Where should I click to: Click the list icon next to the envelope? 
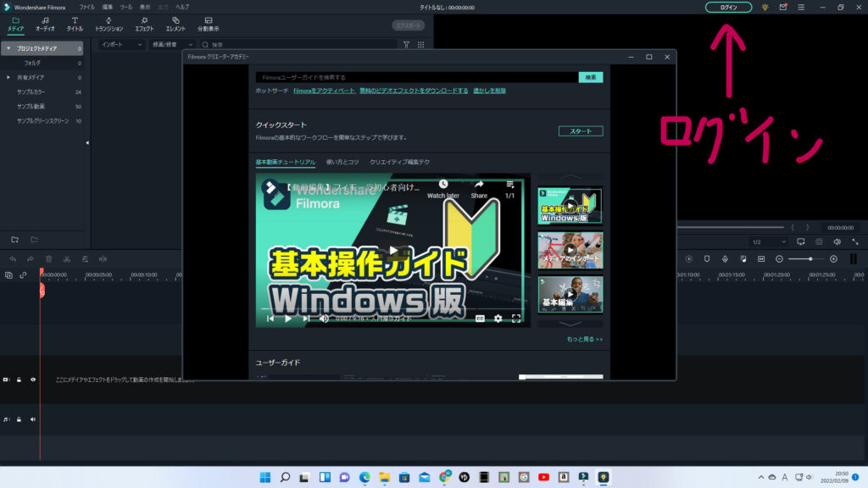click(801, 7)
